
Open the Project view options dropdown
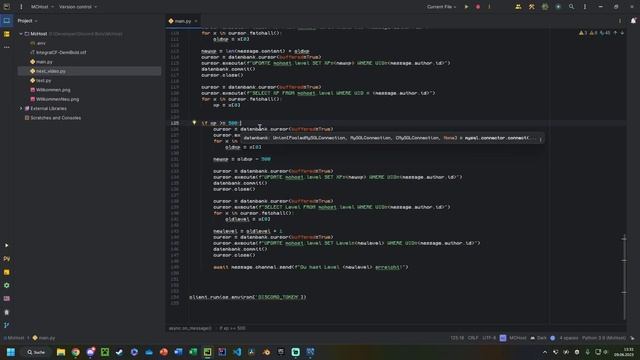(x=27, y=21)
